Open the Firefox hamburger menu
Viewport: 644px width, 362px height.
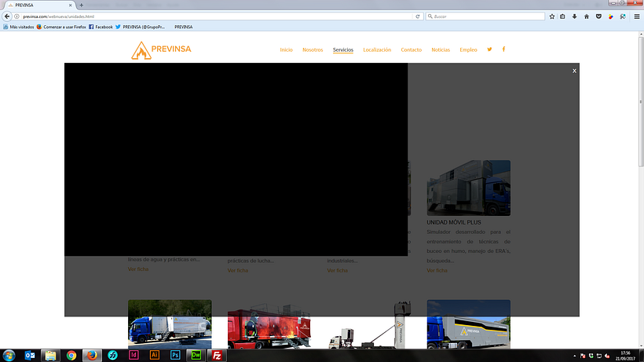(637, 16)
